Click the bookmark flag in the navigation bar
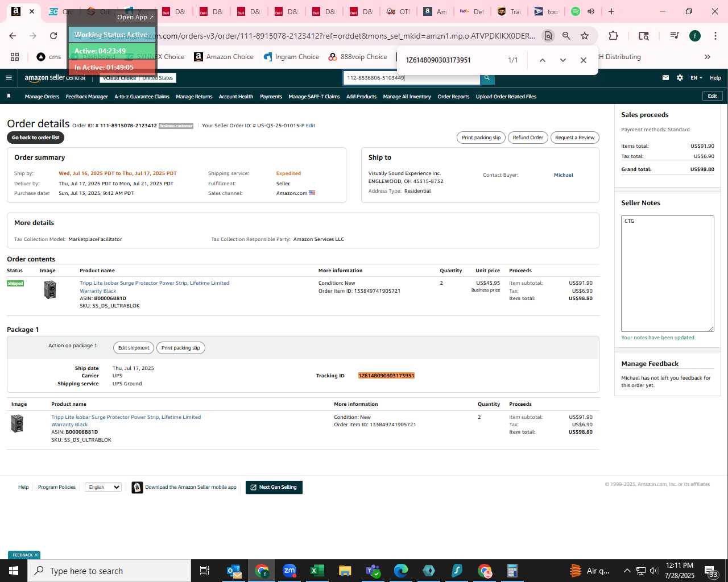The image size is (728, 582). (9, 96)
